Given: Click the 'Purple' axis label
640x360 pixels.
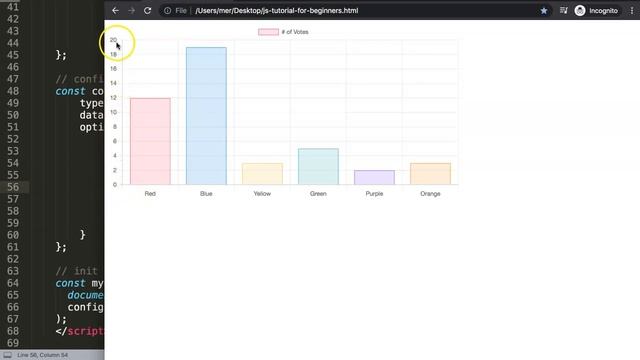Looking at the screenshot, I should tap(374, 193).
